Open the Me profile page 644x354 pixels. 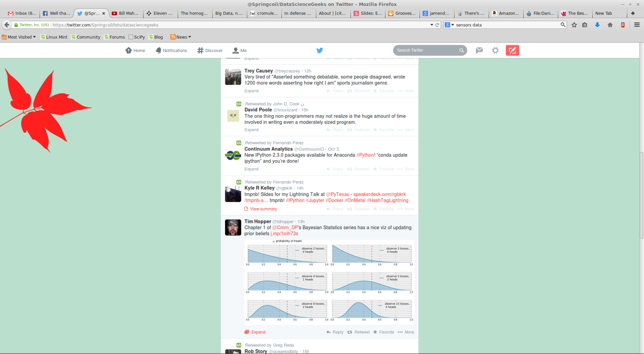(239, 50)
